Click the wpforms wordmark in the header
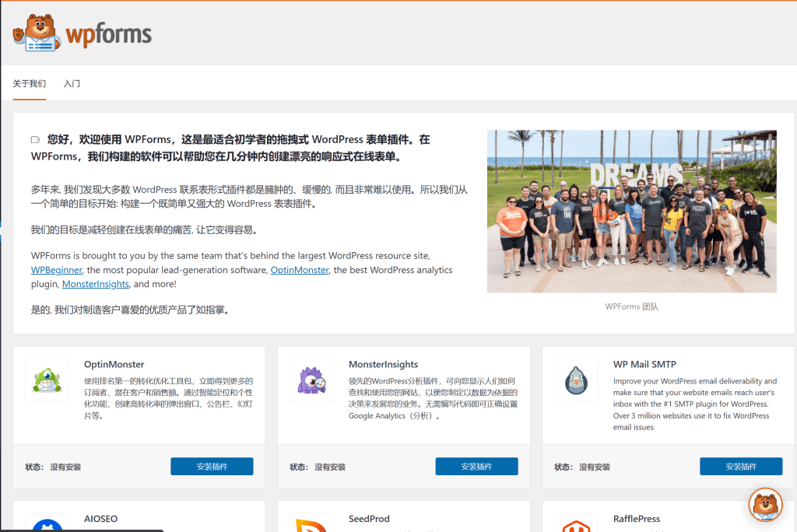The image size is (797, 532). click(x=107, y=33)
